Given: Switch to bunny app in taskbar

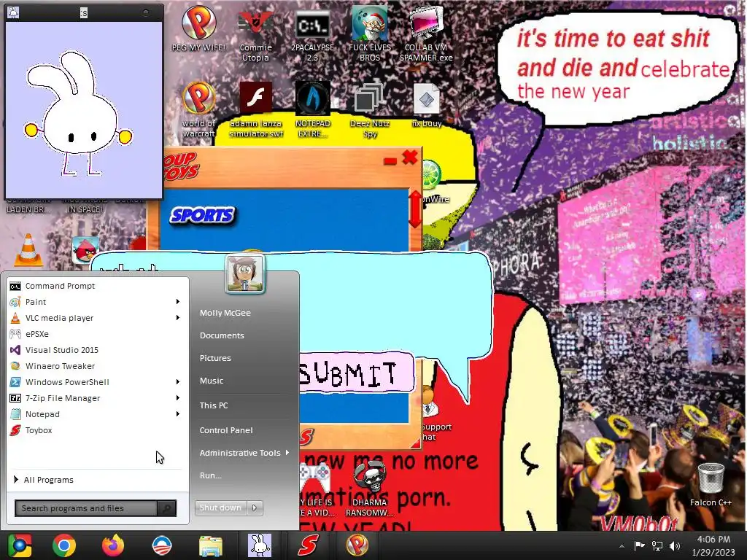Looking at the screenshot, I should pyautogui.click(x=260, y=545).
